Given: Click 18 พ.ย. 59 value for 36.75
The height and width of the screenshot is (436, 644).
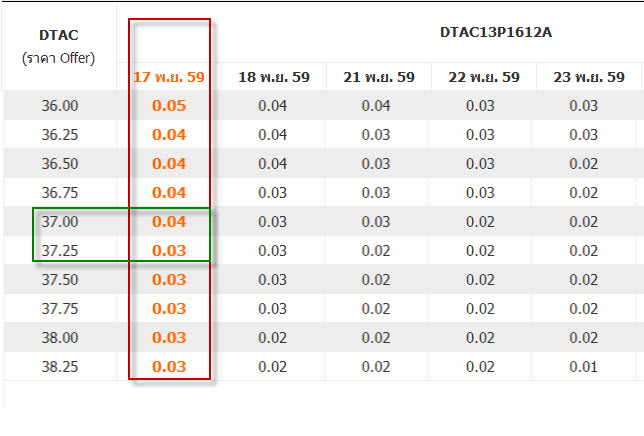Looking at the screenshot, I should tap(273, 193).
